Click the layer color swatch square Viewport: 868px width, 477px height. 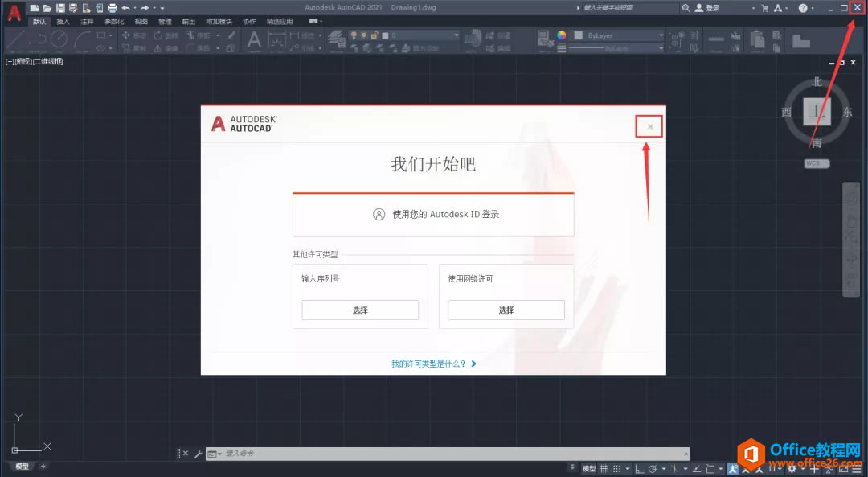tap(385, 35)
